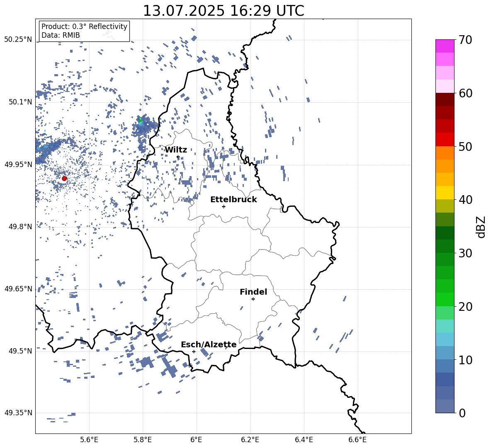Click the Findel station cross marker
Screen dimensions: 491x448
(253, 299)
